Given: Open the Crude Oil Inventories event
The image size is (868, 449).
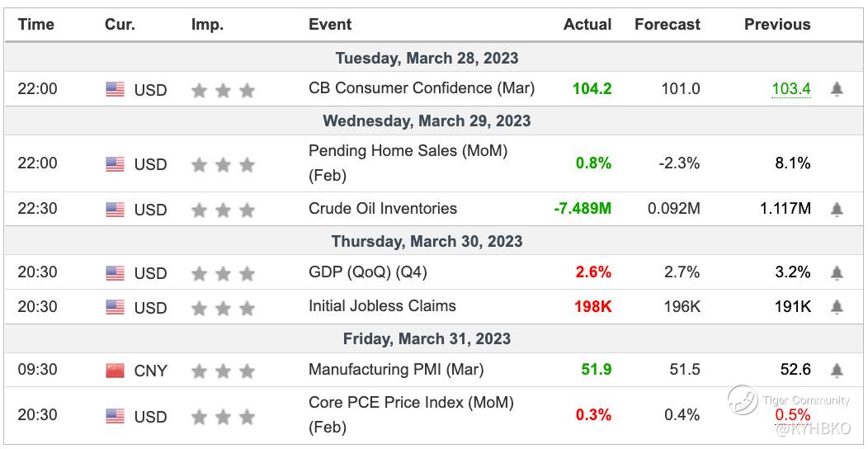Looking at the screenshot, I should tap(382, 208).
